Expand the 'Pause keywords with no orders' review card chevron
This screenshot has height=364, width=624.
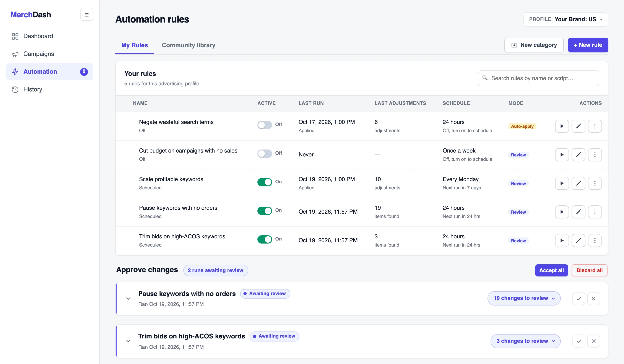128,298
